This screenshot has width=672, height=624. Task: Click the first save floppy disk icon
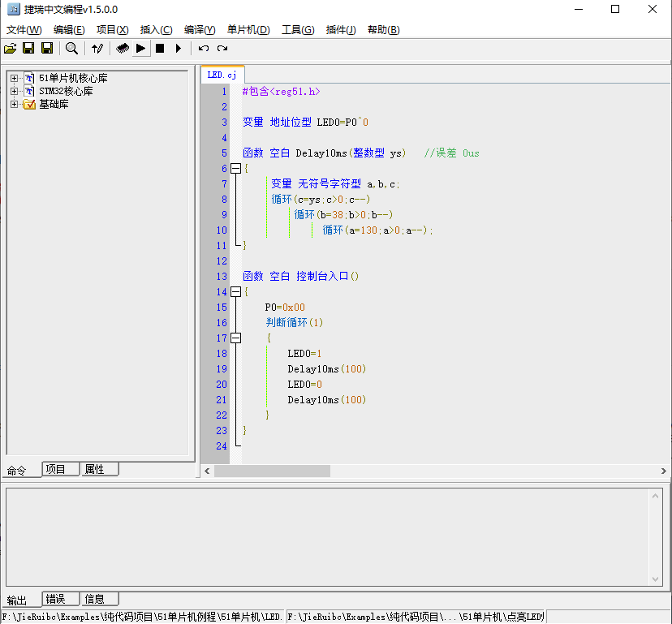point(28,49)
